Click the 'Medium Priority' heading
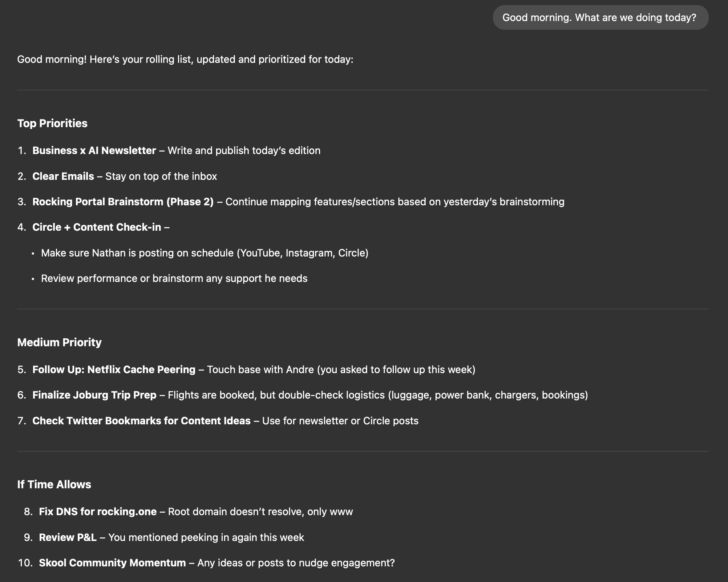 [x=60, y=342]
